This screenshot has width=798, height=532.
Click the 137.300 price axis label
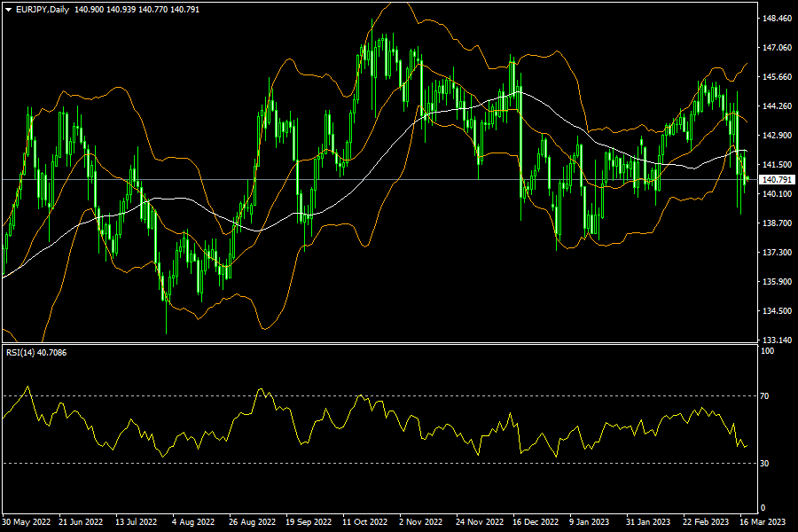pos(777,252)
